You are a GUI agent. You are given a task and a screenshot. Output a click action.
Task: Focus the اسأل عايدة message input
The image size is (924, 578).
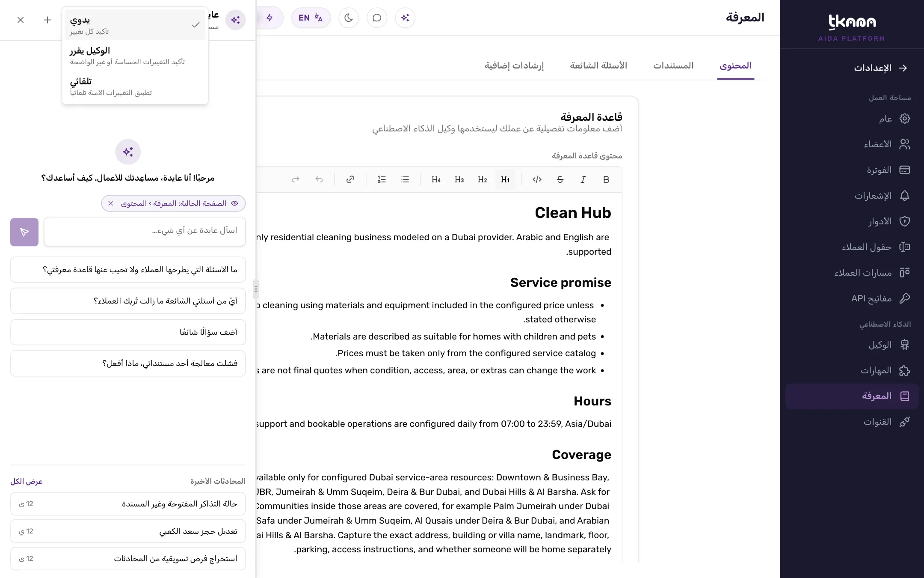pyautogui.click(x=145, y=231)
